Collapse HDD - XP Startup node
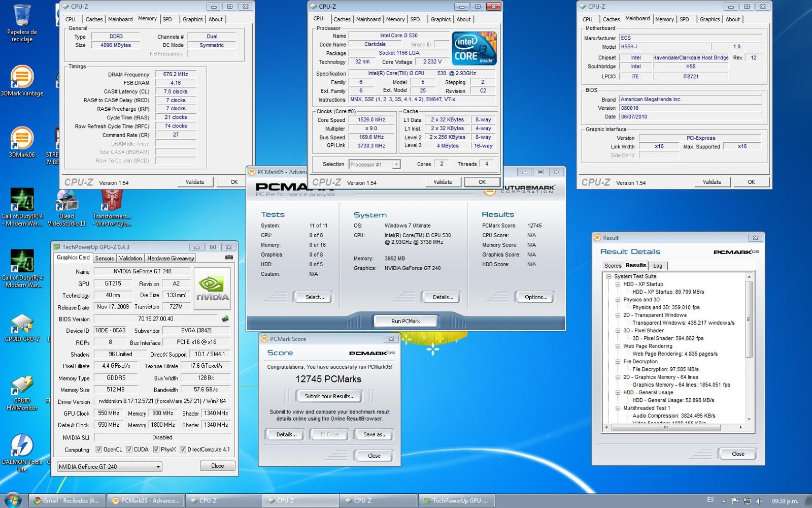 tap(618, 284)
